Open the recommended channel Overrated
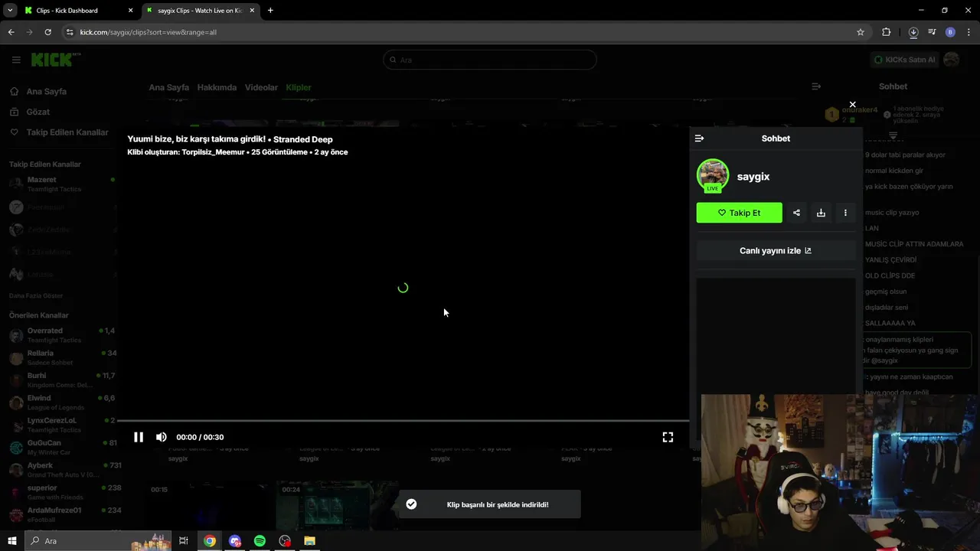This screenshot has width=980, height=551. point(61,335)
